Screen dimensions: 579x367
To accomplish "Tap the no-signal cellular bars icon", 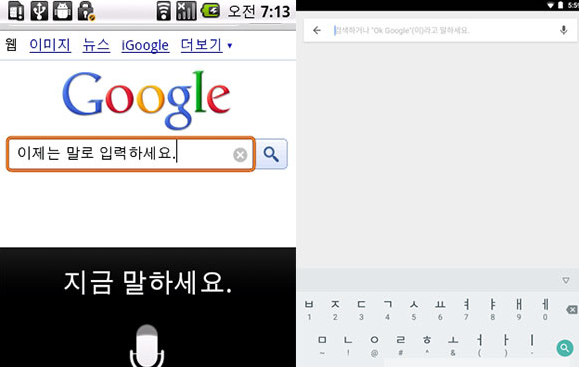I will [x=186, y=11].
